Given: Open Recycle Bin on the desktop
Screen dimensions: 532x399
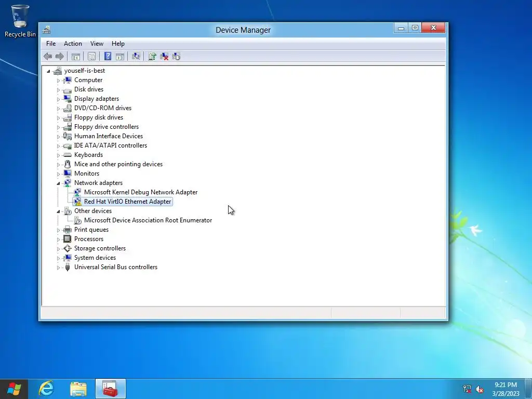Looking at the screenshot, I should [x=20, y=21].
